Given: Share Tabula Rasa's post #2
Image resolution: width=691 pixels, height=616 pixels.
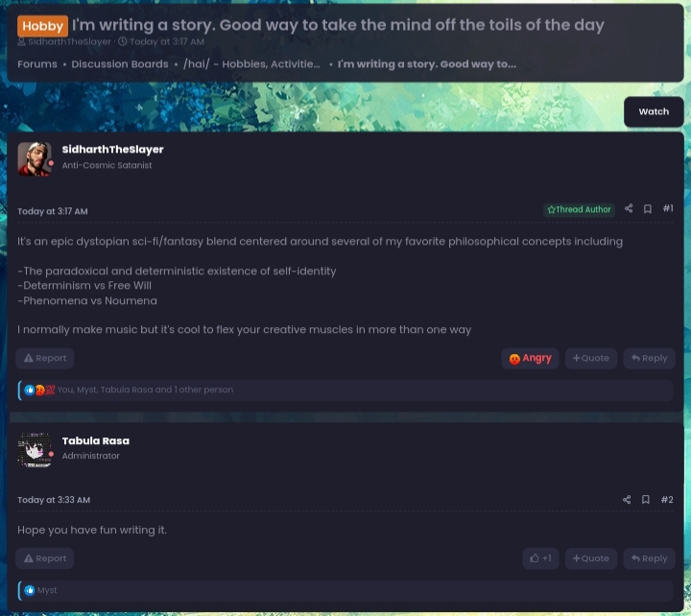Looking at the screenshot, I should tap(627, 499).
